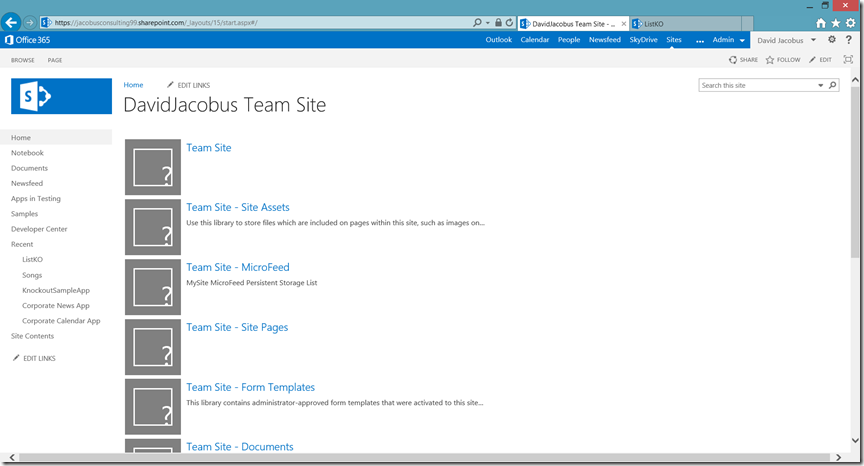864x466 pixels.
Task: Open the MicroFeed result thumbnail
Action: point(153,287)
